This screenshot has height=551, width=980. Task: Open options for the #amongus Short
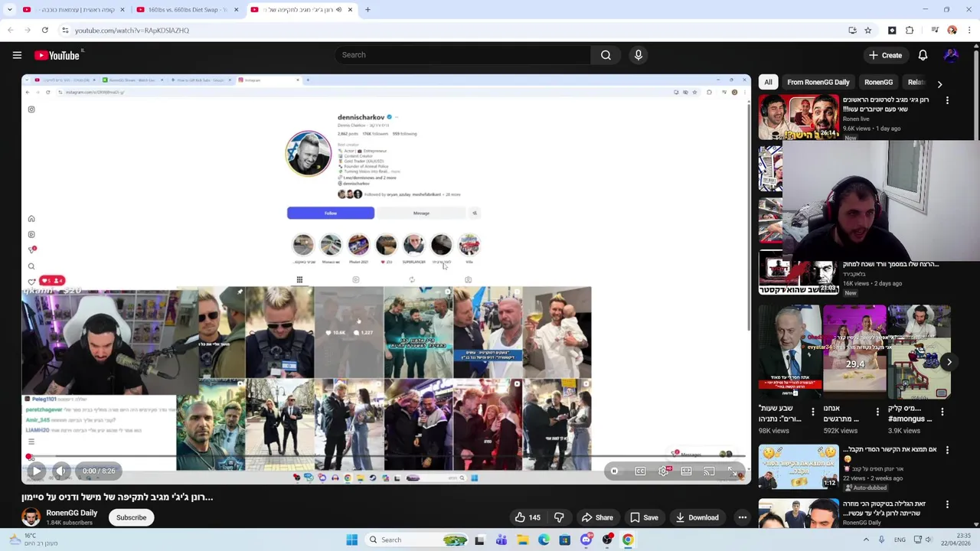pyautogui.click(x=942, y=412)
